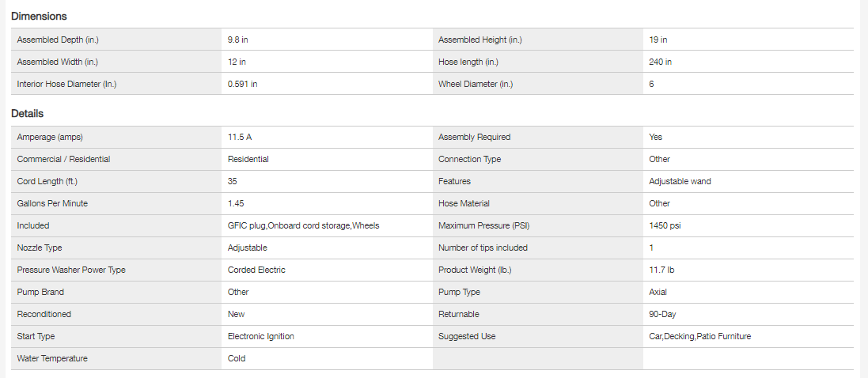Select the Suggested Use Car,Decking,Patio Furniture text

[699, 336]
